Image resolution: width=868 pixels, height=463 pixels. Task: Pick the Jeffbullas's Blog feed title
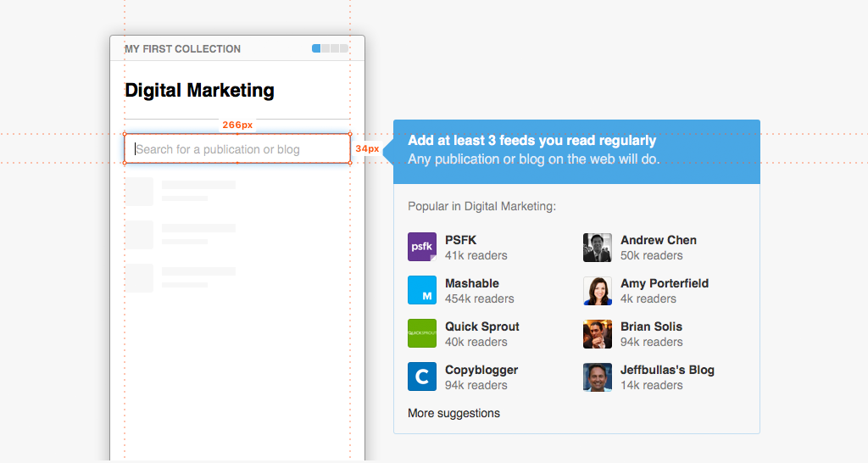pyautogui.click(x=667, y=370)
